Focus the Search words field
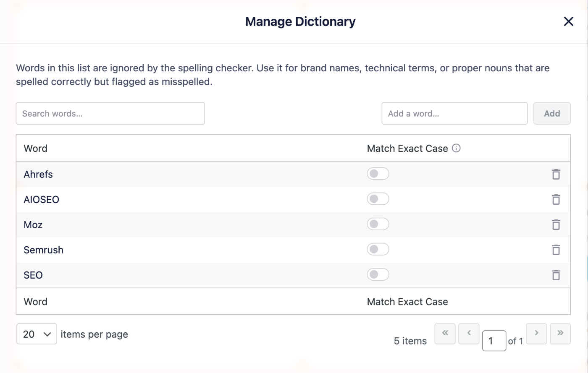 [x=110, y=113]
